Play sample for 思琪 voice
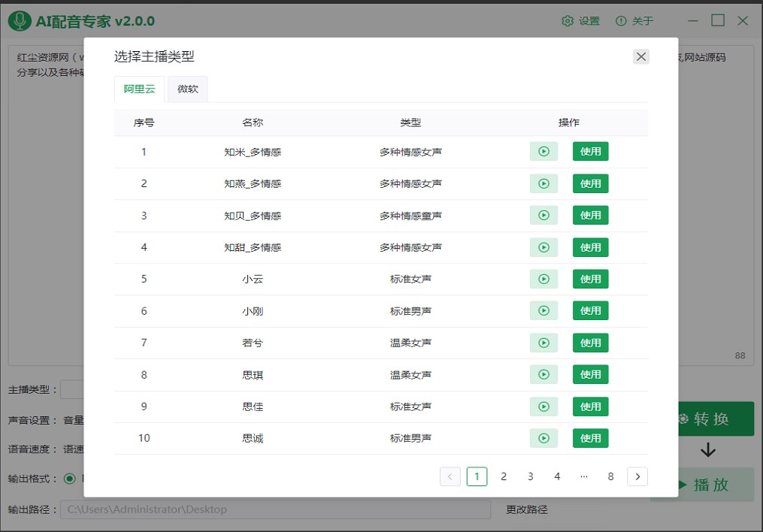The image size is (763, 532). pos(543,374)
